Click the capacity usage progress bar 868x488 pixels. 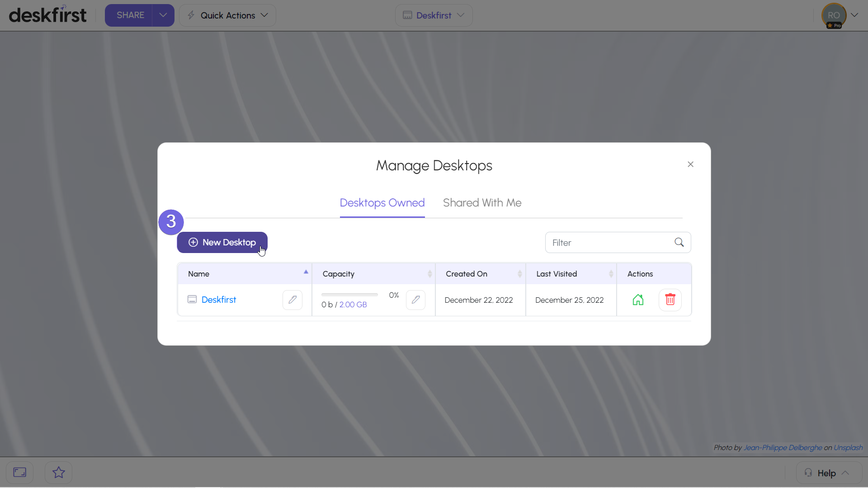click(x=349, y=295)
